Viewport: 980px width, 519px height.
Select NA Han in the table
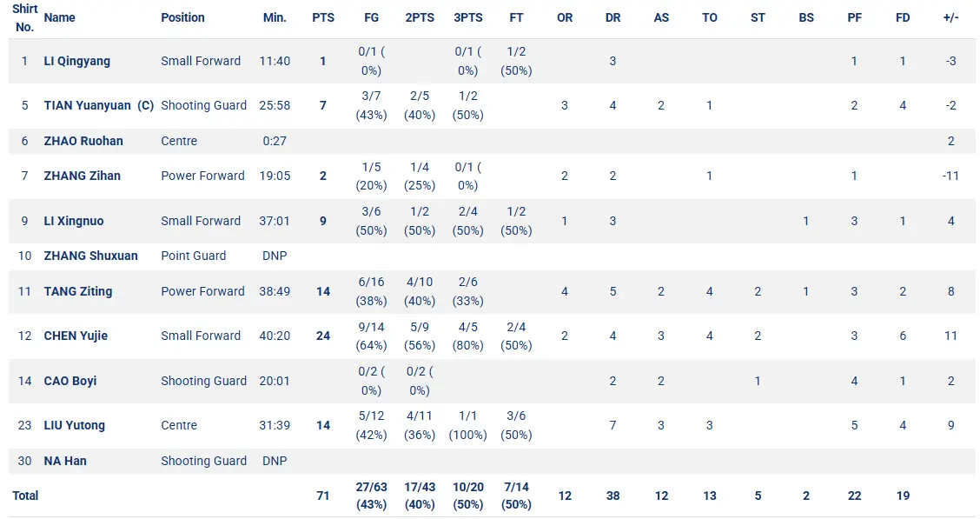[x=65, y=461]
